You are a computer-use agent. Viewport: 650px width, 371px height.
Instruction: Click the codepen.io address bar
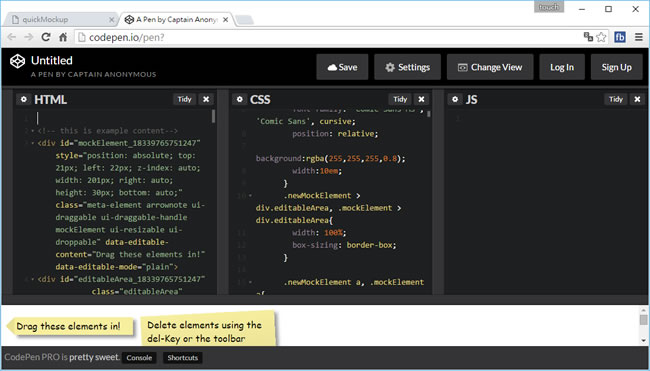click(327, 37)
